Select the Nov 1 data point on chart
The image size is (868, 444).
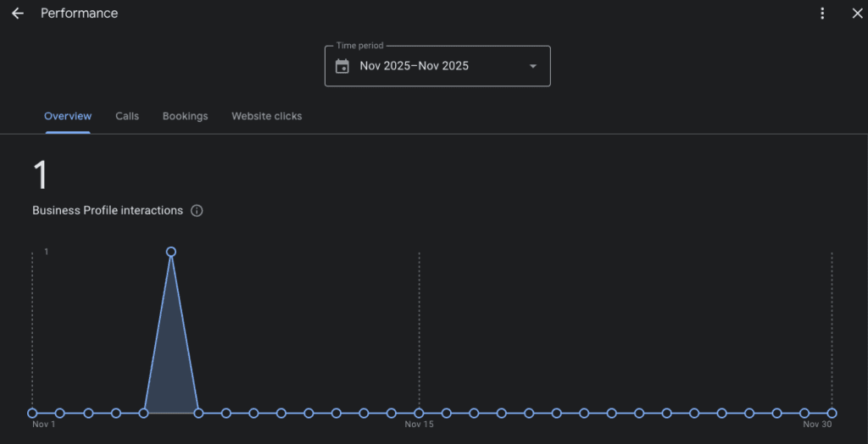point(32,413)
